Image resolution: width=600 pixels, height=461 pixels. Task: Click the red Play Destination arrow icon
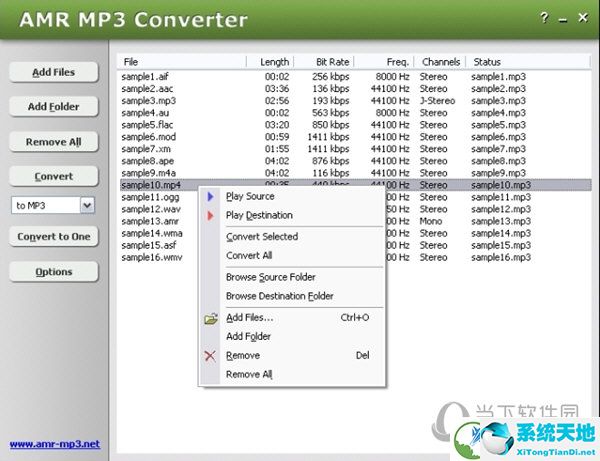[x=210, y=216]
